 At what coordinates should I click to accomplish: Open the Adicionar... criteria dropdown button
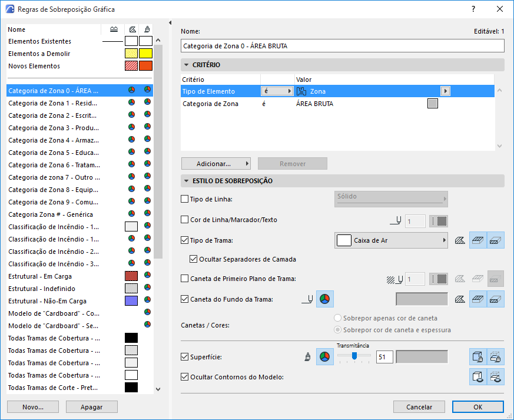(216, 164)
